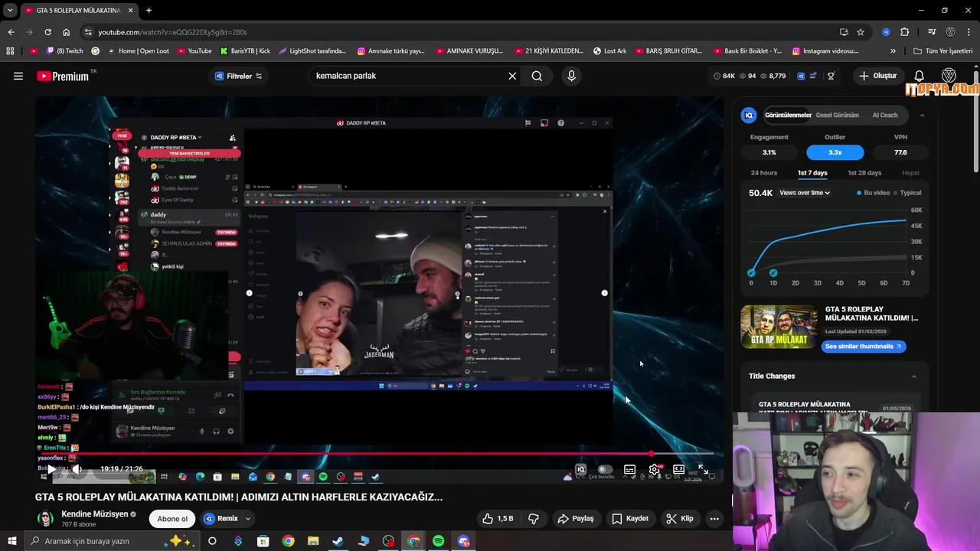The height and width of the screenshot is (551, 980).
Task: Run search with magnifier button
Action: tap(537, 76)
